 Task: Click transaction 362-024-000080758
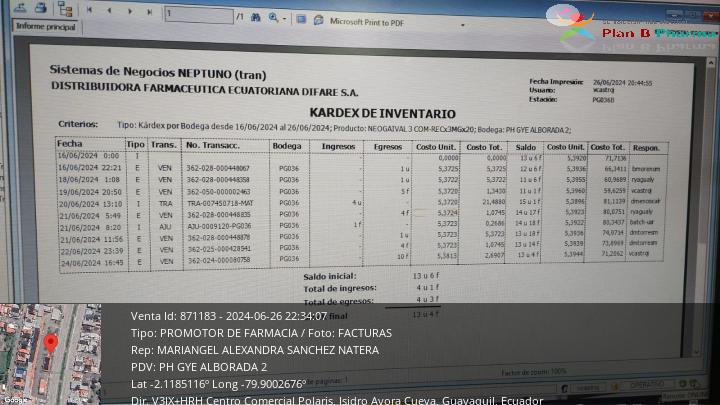click(219, 260)
